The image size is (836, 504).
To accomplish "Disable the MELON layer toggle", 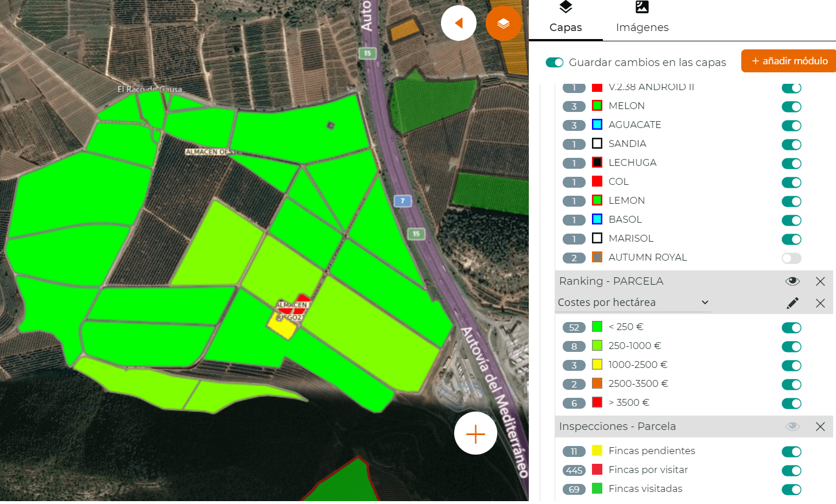I will pos(791,107).
